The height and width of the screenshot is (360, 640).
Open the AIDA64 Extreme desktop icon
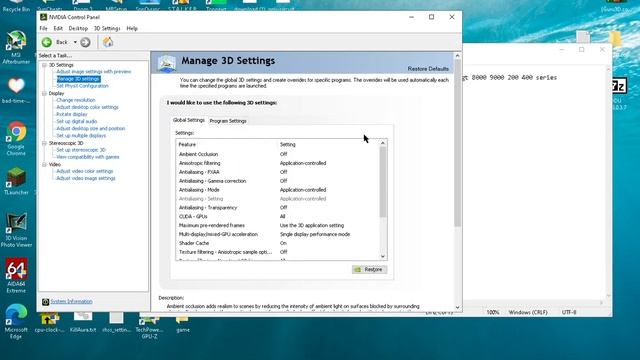pyautogui.click(x=16, y=276)
